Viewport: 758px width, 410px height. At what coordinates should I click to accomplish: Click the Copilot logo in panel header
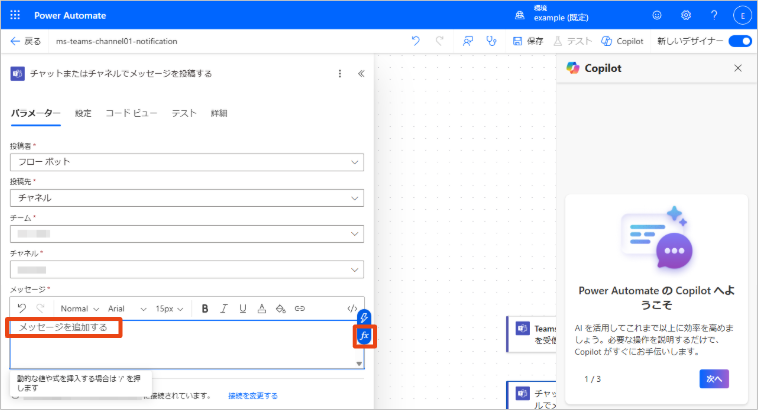click(x=573, y=68)
